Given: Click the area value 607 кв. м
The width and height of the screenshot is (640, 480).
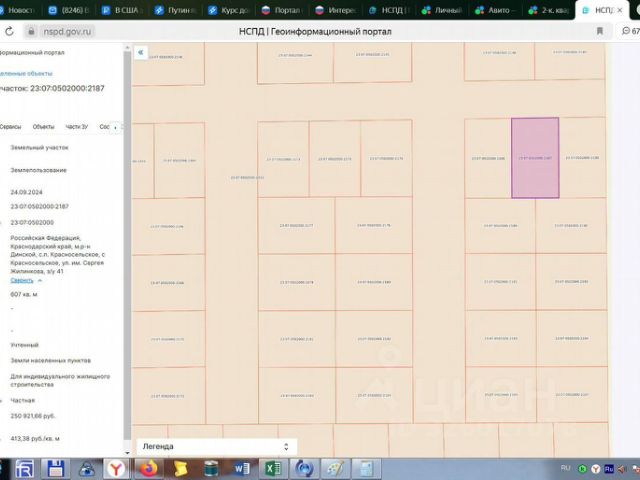Looking at the screenshot, I should click(24, 294).
